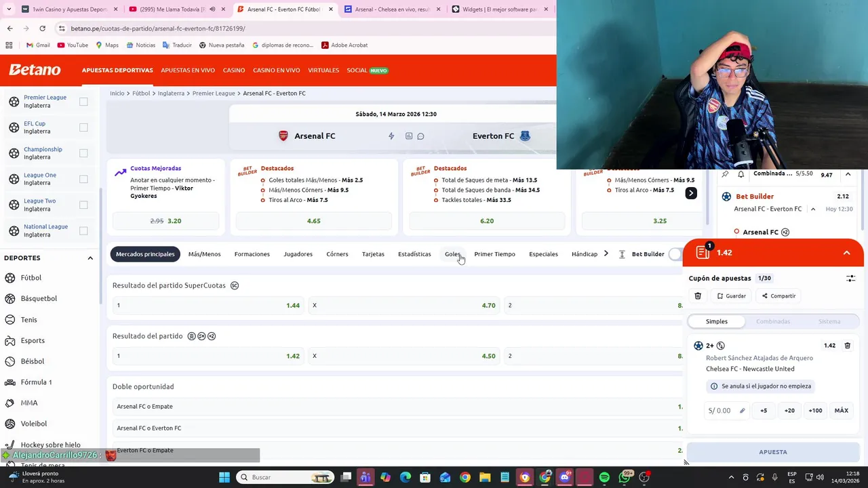
Task: Pin the Combinada bet with the pin icon
Action: (x=726, y=174)
